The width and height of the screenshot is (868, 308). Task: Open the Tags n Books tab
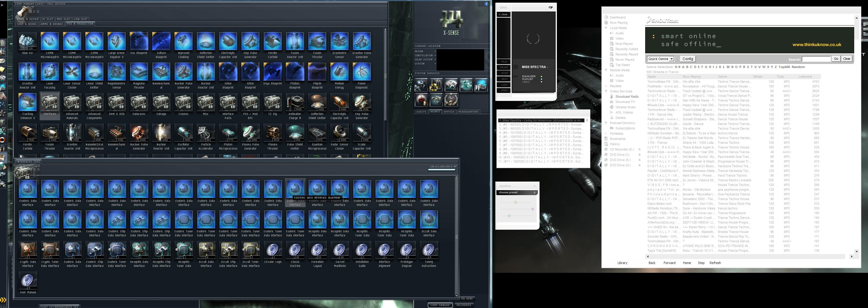click(x=27, y=24)
